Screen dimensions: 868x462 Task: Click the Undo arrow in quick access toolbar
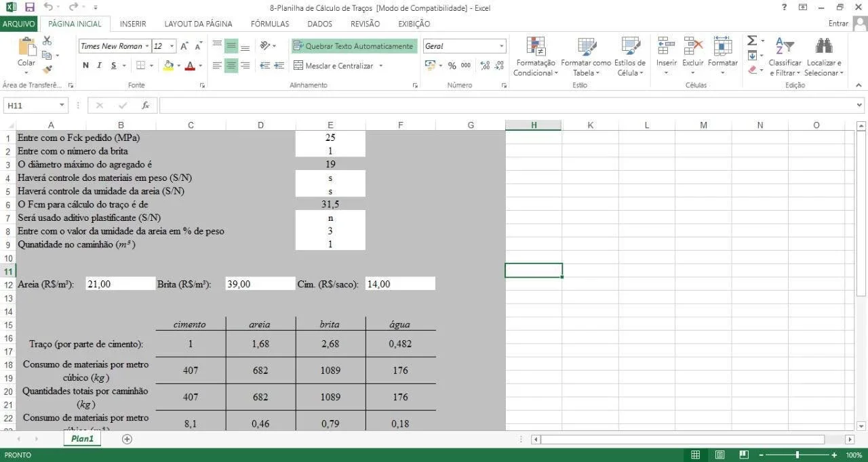coord(47,7)
